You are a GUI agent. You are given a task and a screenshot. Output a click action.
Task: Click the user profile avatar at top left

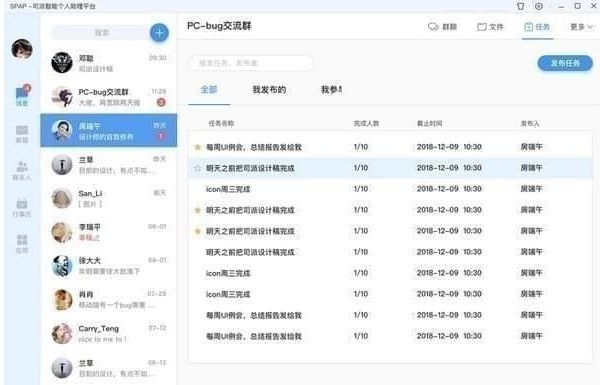pos(22,49)
